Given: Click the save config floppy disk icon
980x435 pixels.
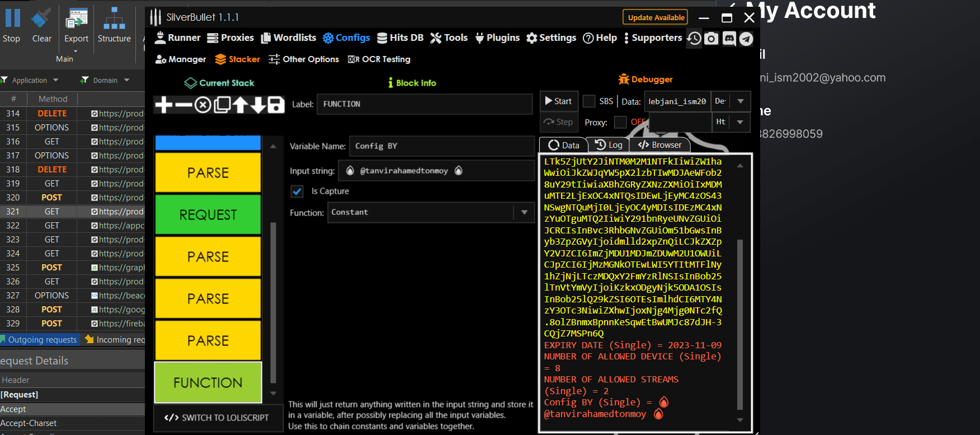Looking at the screenshot, I should tap(276, 105).
